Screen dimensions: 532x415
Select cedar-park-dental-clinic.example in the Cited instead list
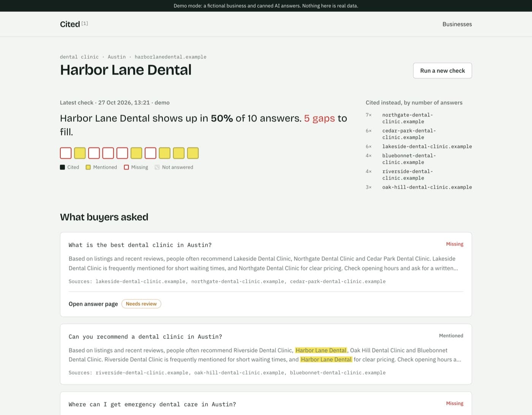click(409, 134)
